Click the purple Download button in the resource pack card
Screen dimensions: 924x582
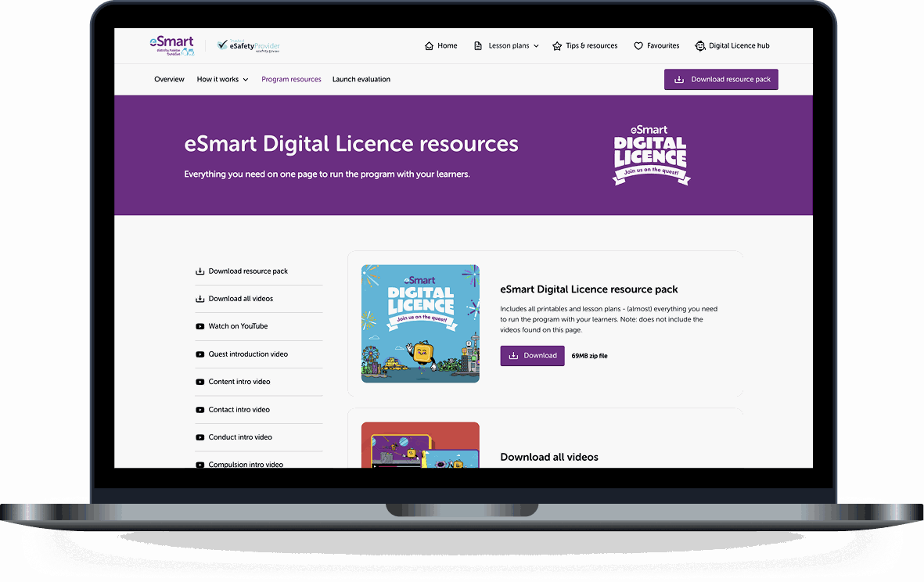coord(532,356)
